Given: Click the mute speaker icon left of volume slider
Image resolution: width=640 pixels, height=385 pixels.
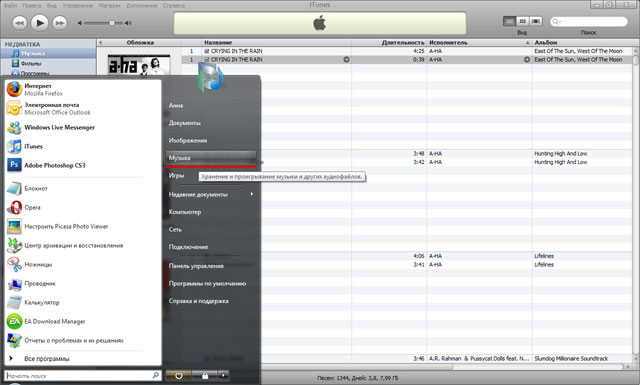Looking at the screenshot, I should [x=80, y=23].
